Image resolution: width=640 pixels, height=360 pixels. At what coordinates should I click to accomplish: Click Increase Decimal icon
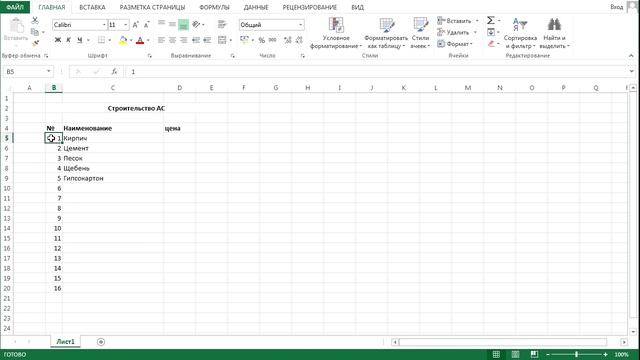point(288,40)
